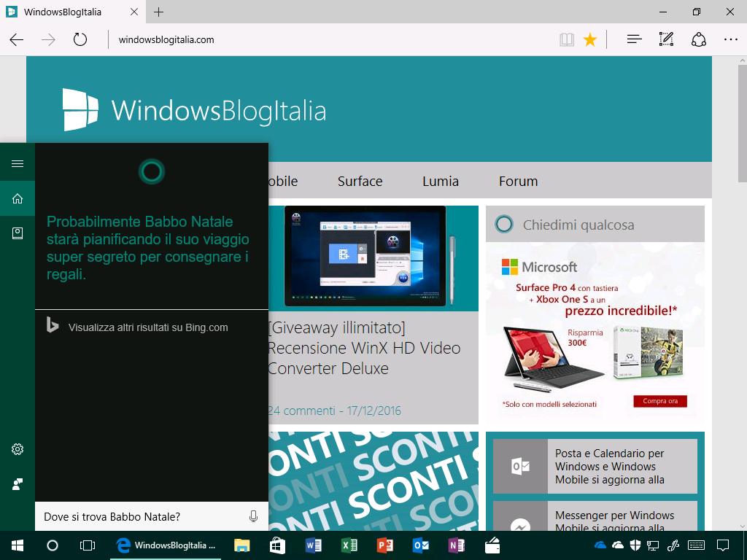Open the Surface menu item
The width and height of the screenshot is (747, 560).
(360, 182)
